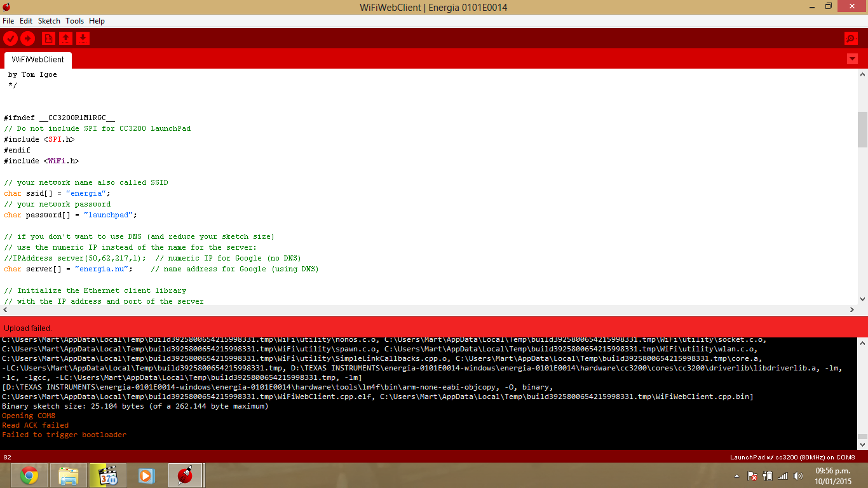The width and height of the screenshot is (868, 488).
Task: Open a sketch using the up-arrow toolbar icon
Action: click(x=65, y=39)
